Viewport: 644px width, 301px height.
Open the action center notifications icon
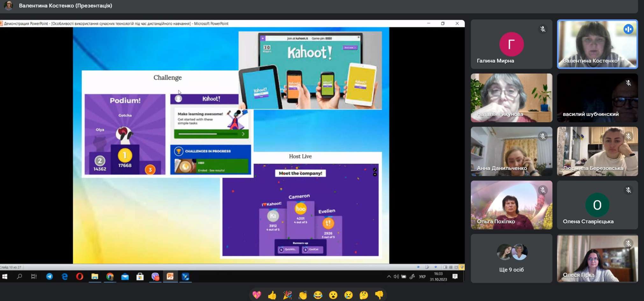coord(455,276)
